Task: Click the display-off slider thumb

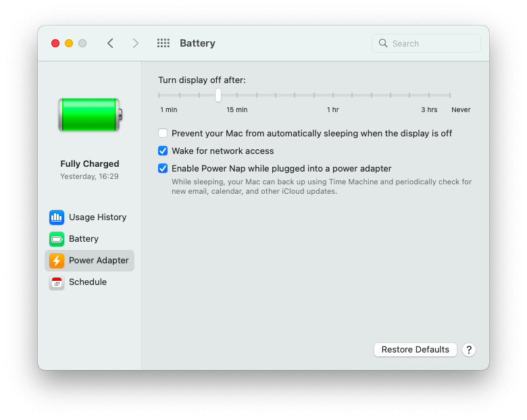Action: coord(218,95)
